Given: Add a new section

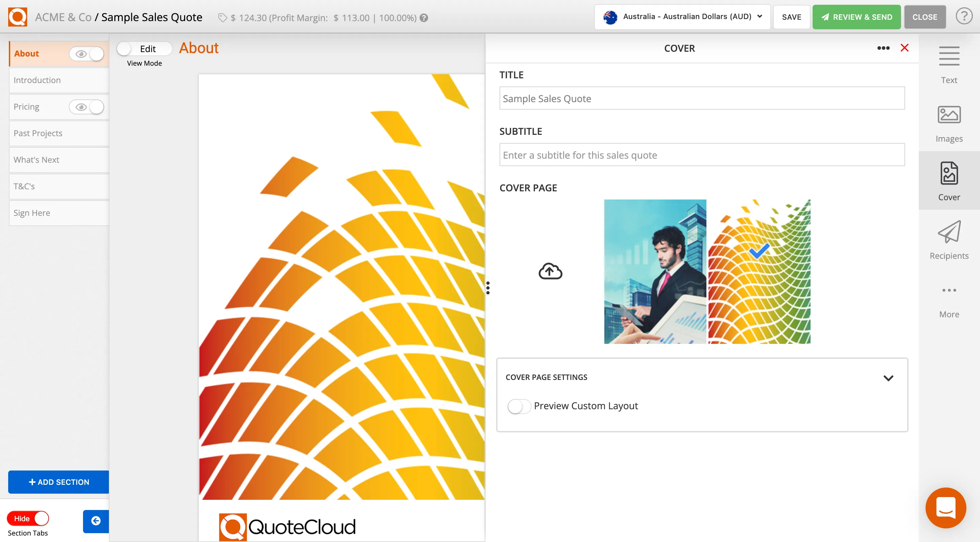Looking at the screenshot, I should click(x=58, y=482).
